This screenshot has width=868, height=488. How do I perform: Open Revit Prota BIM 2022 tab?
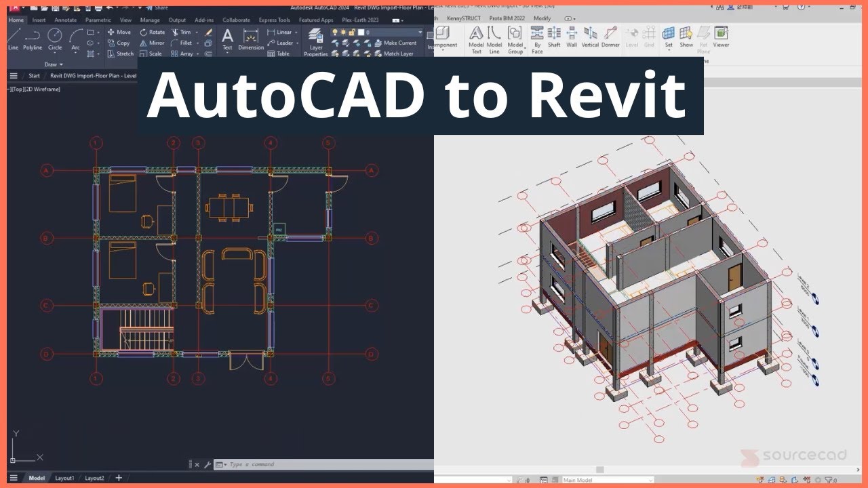[x=507, y=18]
